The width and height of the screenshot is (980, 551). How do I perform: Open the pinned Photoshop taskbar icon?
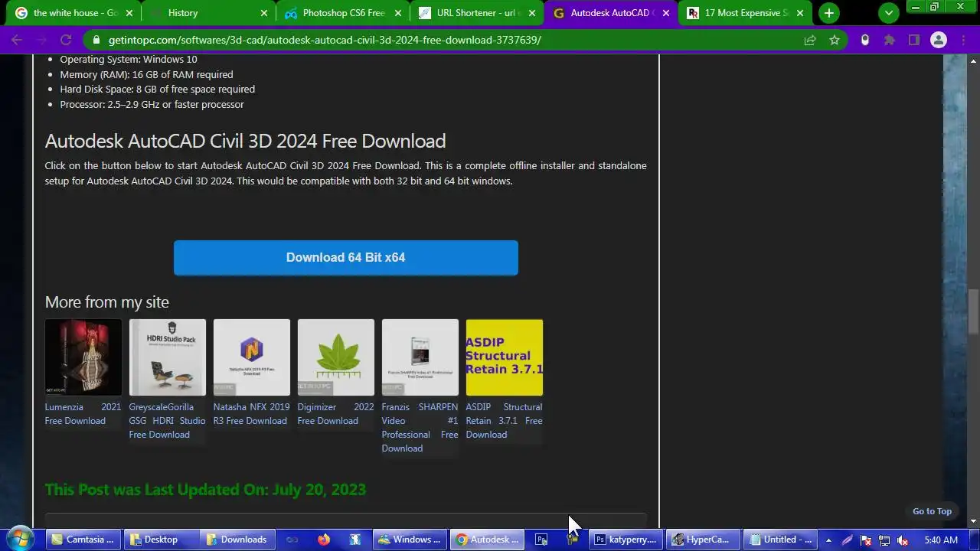click(541, 540)
